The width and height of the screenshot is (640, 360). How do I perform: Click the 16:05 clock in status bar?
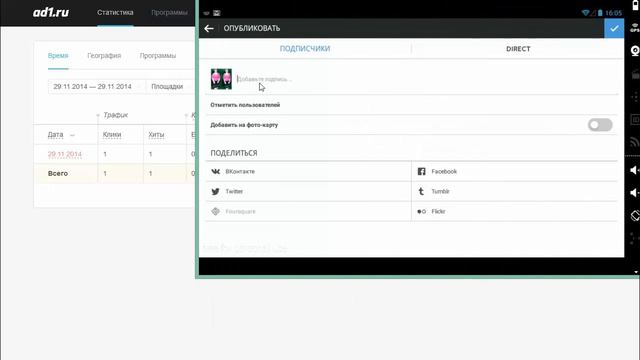(613, 13)
